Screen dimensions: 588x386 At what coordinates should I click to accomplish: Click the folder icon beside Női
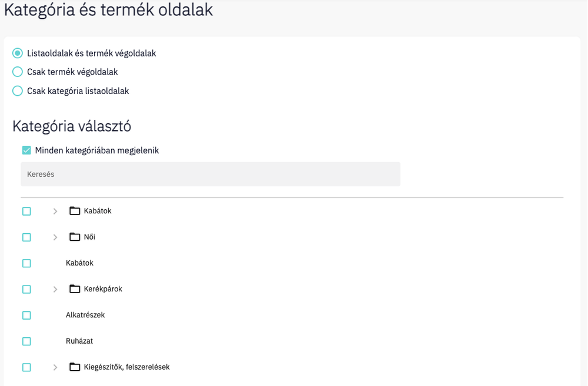coord(74,237)
